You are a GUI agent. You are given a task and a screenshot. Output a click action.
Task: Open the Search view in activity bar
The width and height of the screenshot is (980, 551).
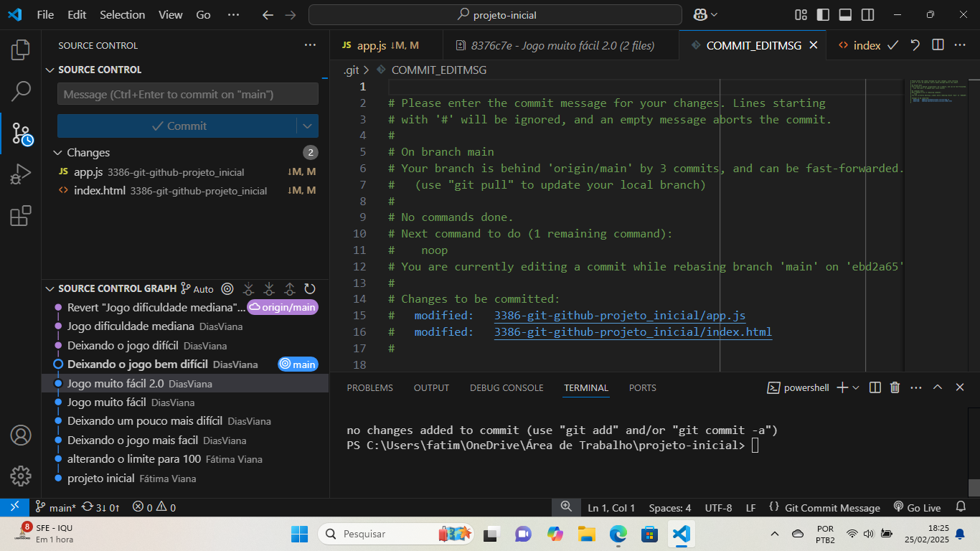pyautogui.click(x=21, y=91)
